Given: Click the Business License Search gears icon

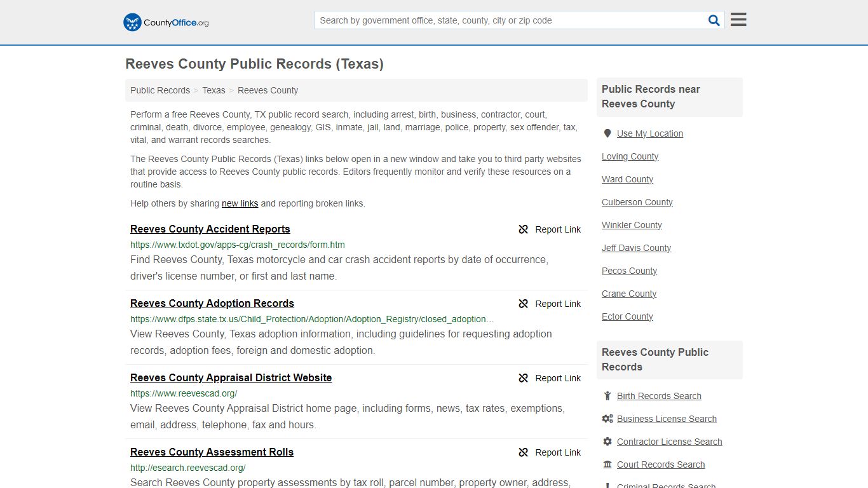Looking at the screenshot, I should coord(607,419).
